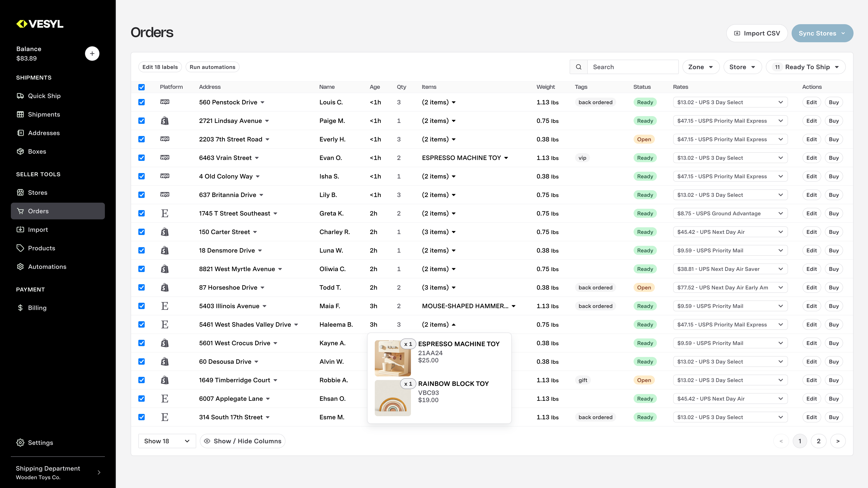Open Automations from the sidebar
Viewport: 868px width, 488px height.
coord(47,267)
